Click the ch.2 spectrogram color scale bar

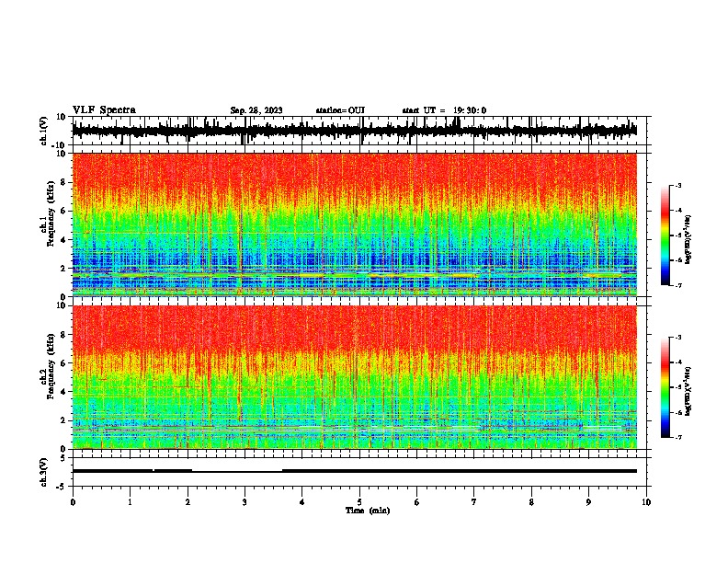pyautogui.click(x=665, y=387)
